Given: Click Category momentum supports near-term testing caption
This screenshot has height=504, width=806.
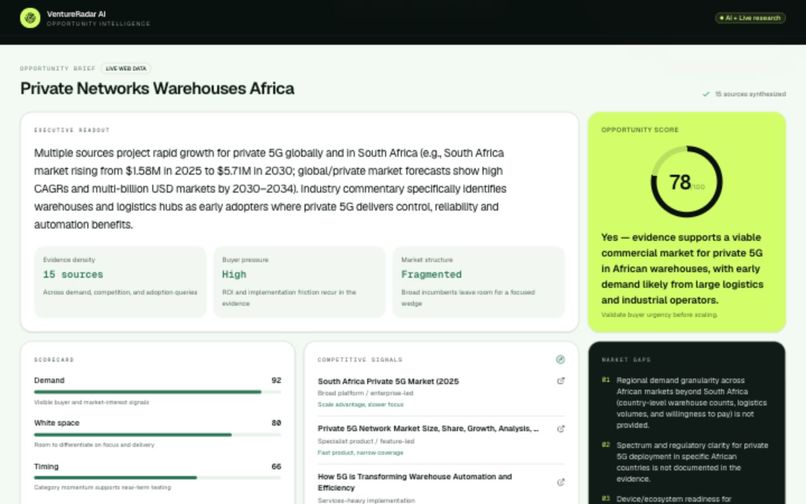Looking at the screenshot, I should coord(102,487).
